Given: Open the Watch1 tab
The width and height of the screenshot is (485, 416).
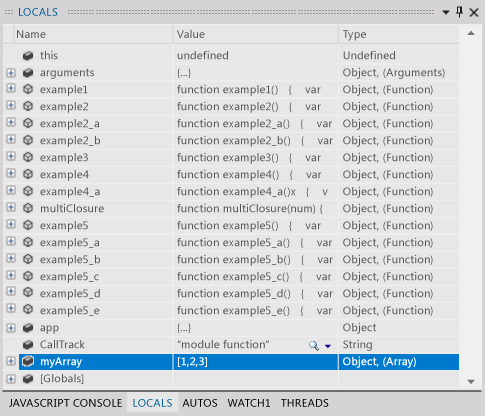Looking at the screenshot, I should coord(249,403).
